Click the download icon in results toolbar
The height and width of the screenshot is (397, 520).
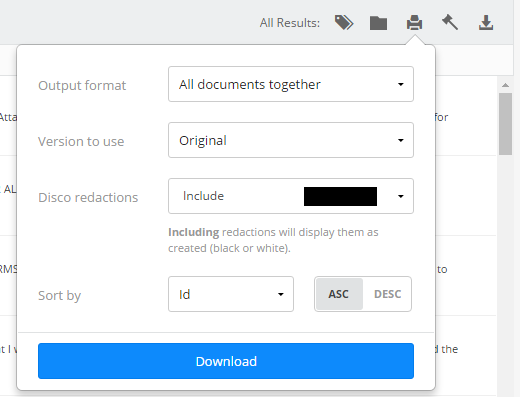click(x=486, y=23)
